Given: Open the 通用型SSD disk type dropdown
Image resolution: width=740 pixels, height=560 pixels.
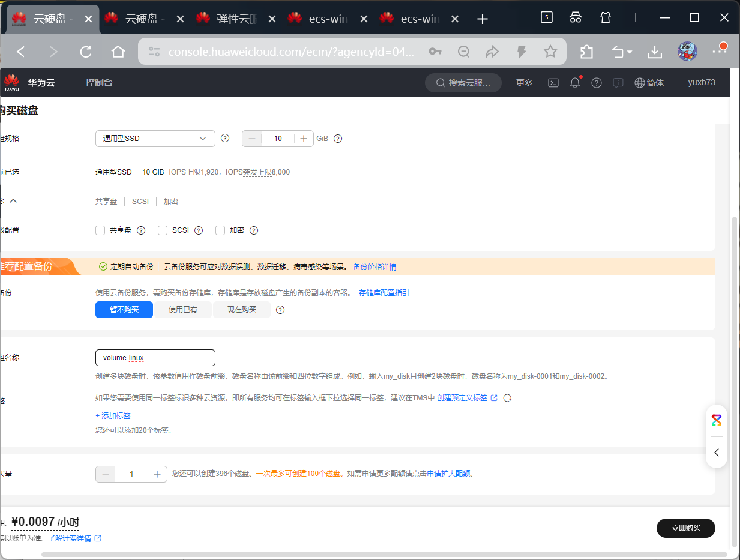Looking at the screenshot, I should (x=155, y=139).
